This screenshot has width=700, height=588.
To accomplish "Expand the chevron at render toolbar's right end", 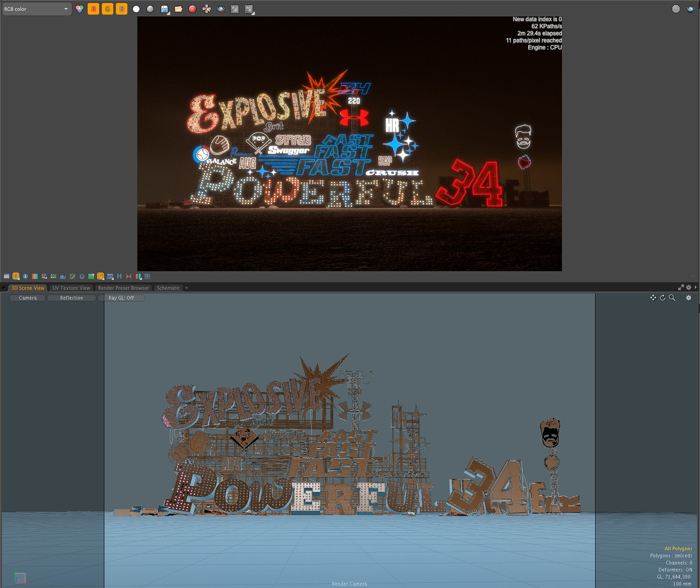I will [692, 276].
